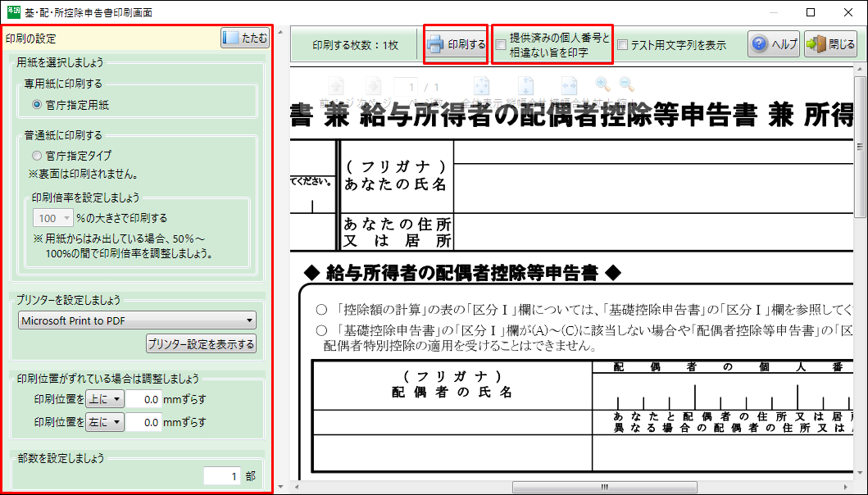
Task: Click the next page arrow icon
Action: pyautogui.click(x=374, y=87)
